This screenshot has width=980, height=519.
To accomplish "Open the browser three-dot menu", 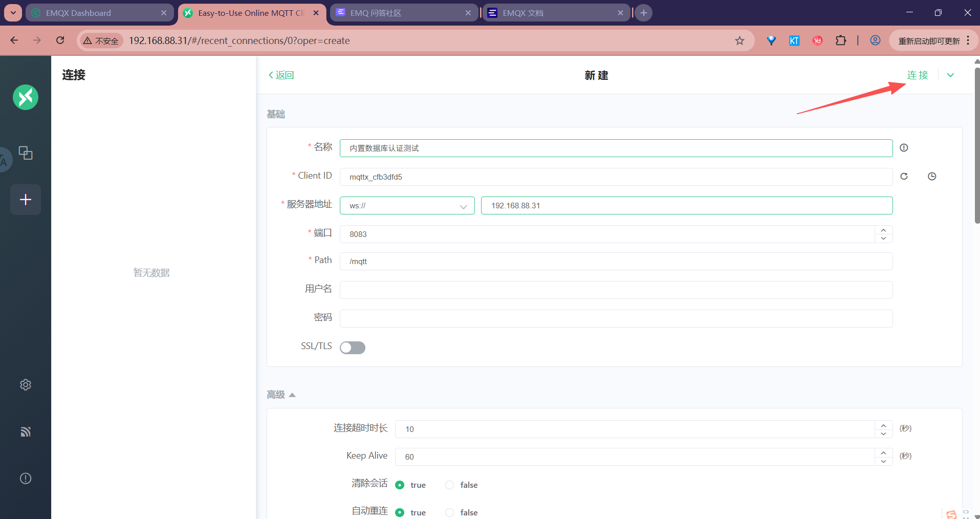I will [968, 40].
